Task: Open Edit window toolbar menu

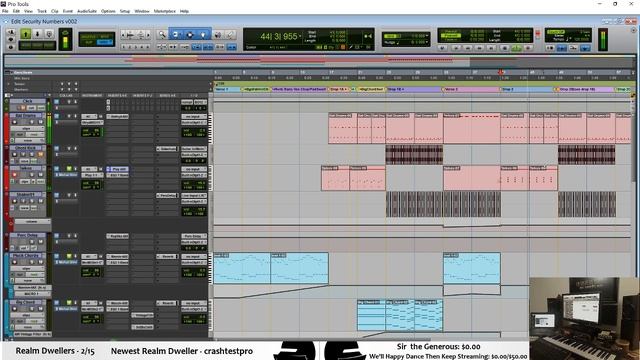Action: (633, 30)
